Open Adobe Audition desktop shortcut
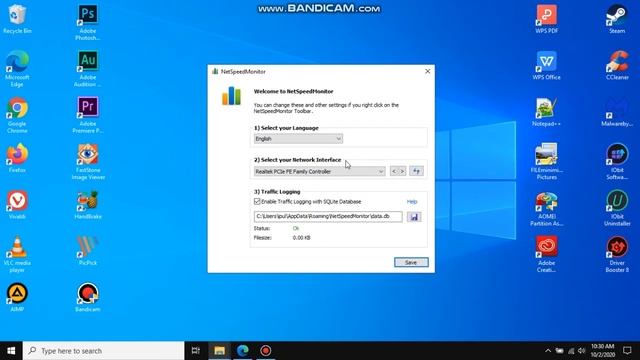 pyautogui.click(x=88, y=68)
